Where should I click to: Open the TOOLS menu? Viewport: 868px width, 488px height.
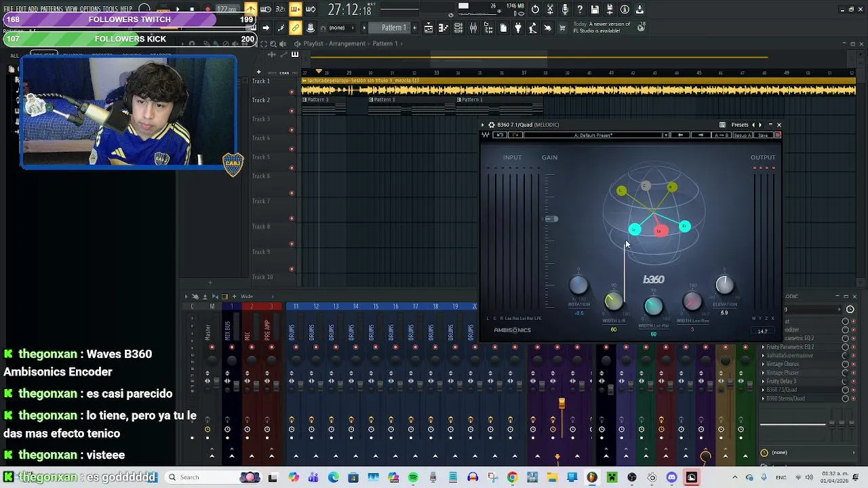[x=110, y=9]
